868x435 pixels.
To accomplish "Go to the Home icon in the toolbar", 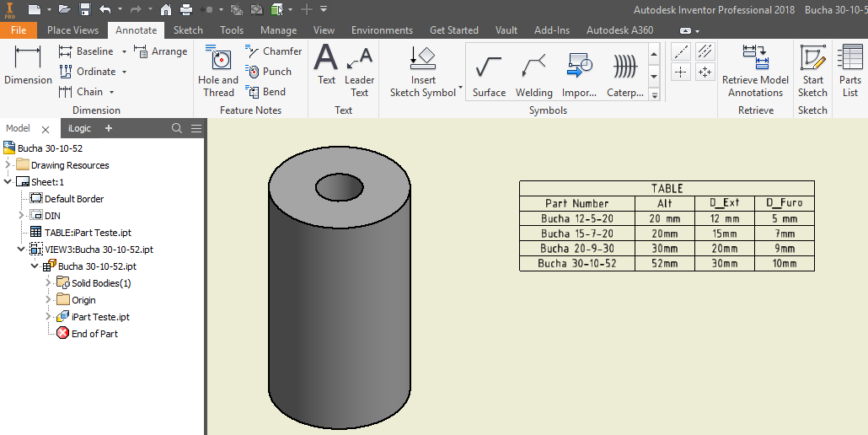I will click(165, 9).
